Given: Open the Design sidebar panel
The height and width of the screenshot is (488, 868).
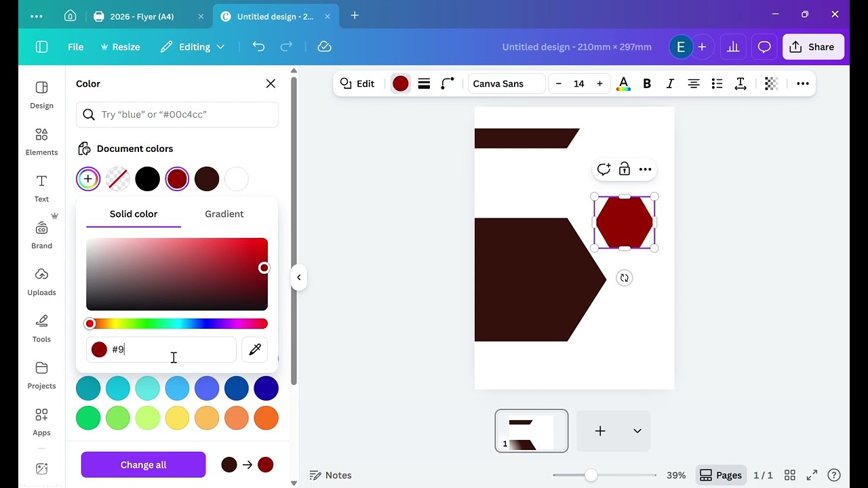Looking at the screenshot, I should click(41, 94).
